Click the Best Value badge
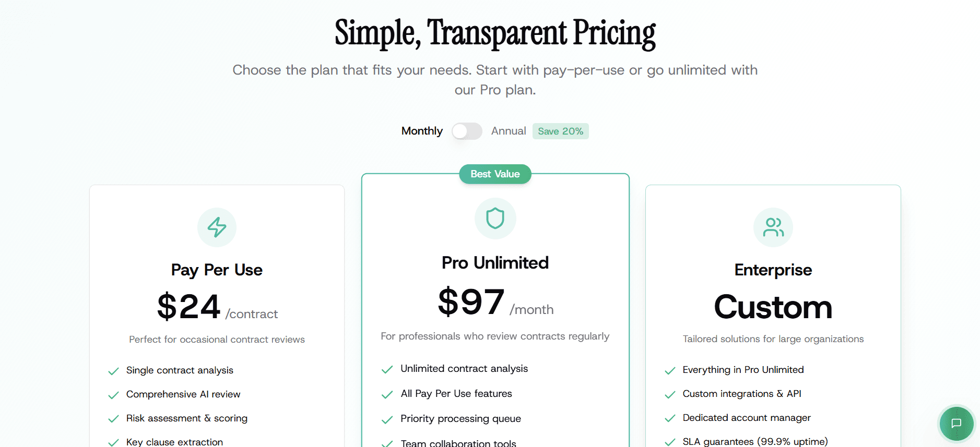 pos(495,174)
